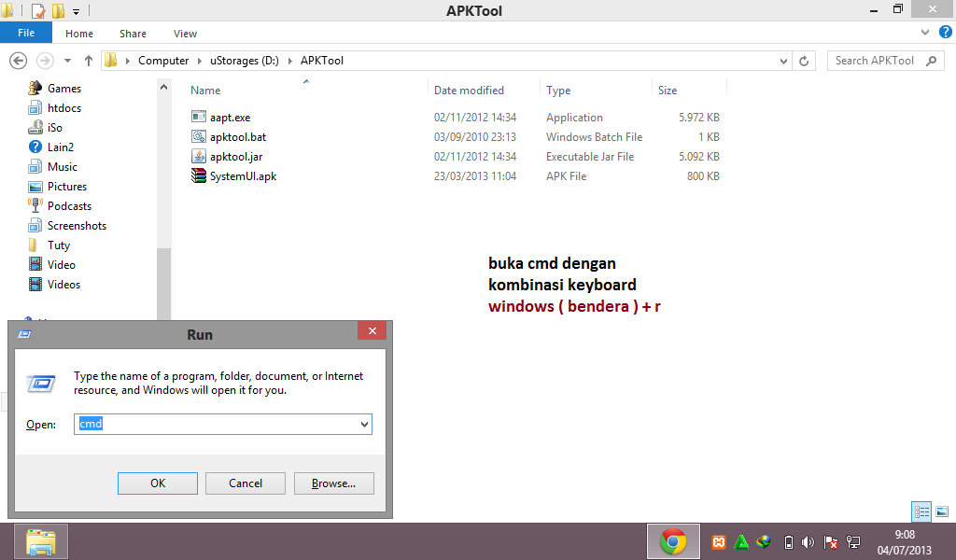Close the Run dialog with red X
This screenshot has height=560, width=956.
372,331
